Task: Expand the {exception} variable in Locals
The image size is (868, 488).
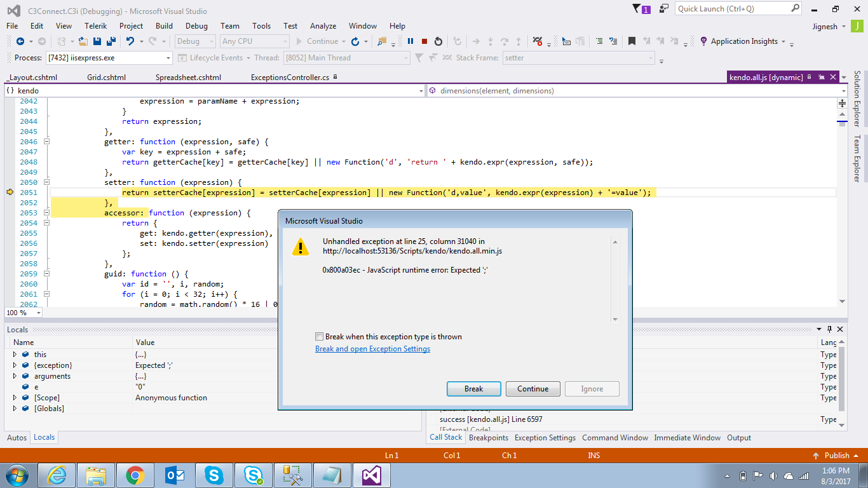Action: click(15, 365)
